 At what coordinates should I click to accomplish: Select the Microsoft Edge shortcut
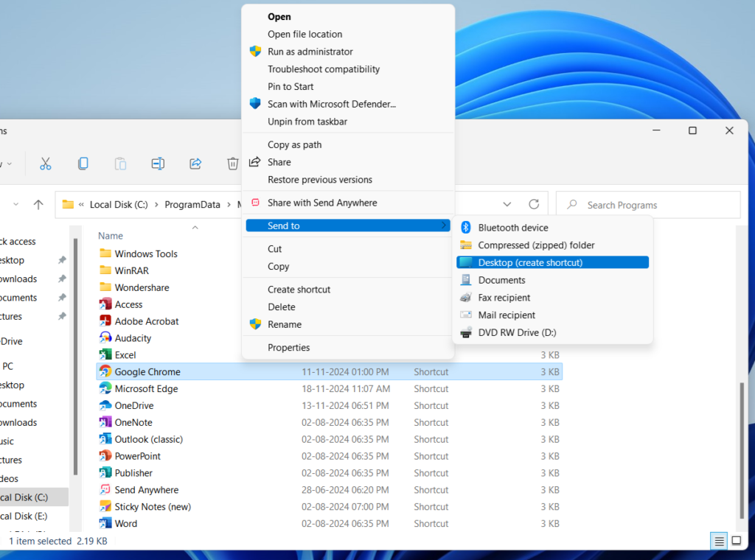[138, 389]
